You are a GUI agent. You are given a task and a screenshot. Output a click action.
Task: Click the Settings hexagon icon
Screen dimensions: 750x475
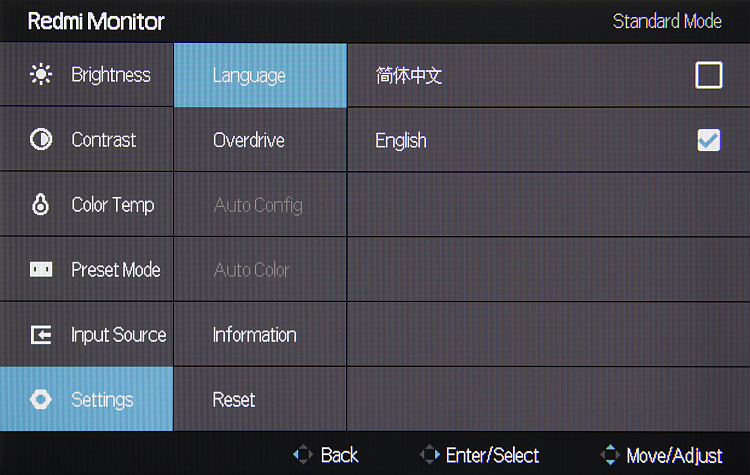[41, 400]
